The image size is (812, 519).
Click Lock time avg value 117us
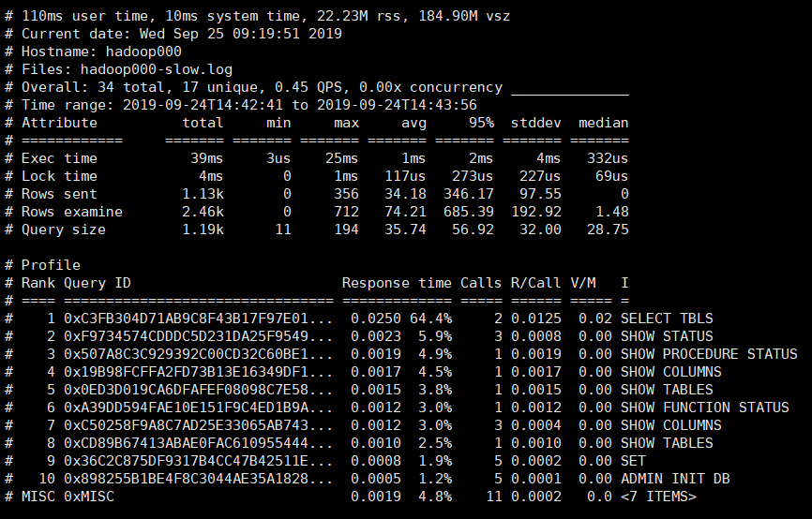[x=405, y=176]
